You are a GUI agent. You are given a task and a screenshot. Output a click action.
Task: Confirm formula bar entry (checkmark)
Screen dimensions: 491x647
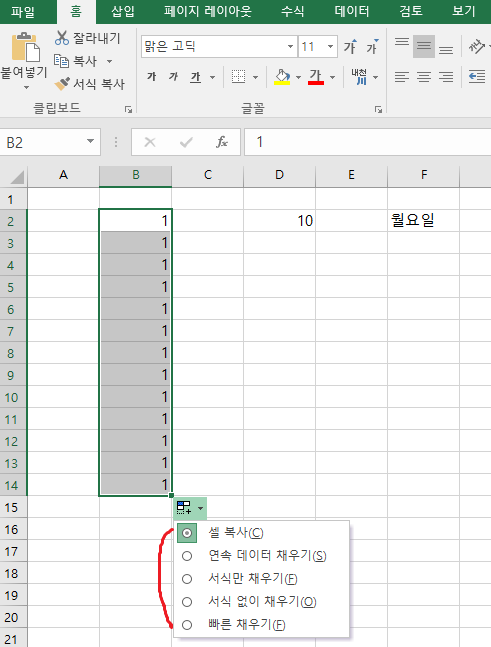[x=186, y=142]
